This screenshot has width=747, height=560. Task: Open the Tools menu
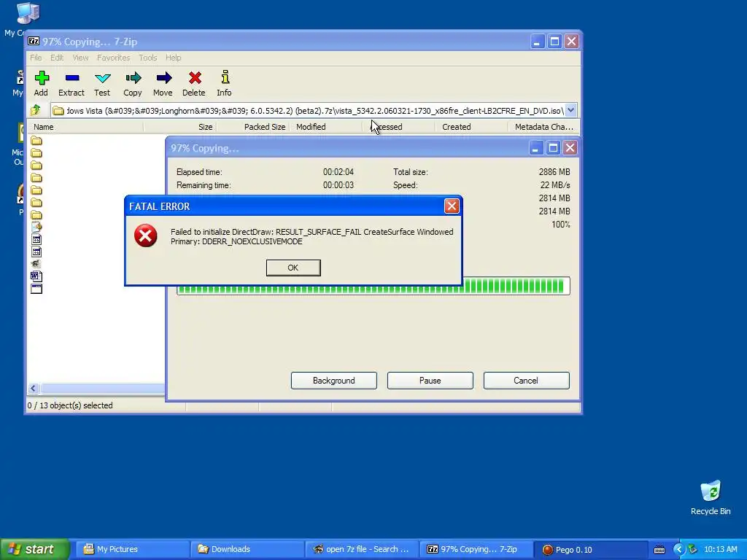tap(147, 58)
